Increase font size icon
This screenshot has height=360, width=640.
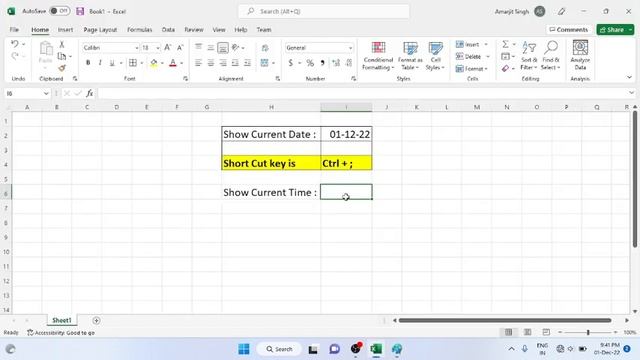pos(168,48)
